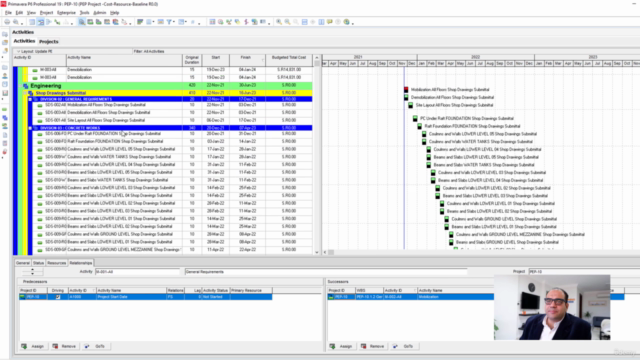Viewport: 640px width, 360px height.
Task: Click 'Mobilization All Floors' red Gantt bar
Action: (x=406, y=89)
